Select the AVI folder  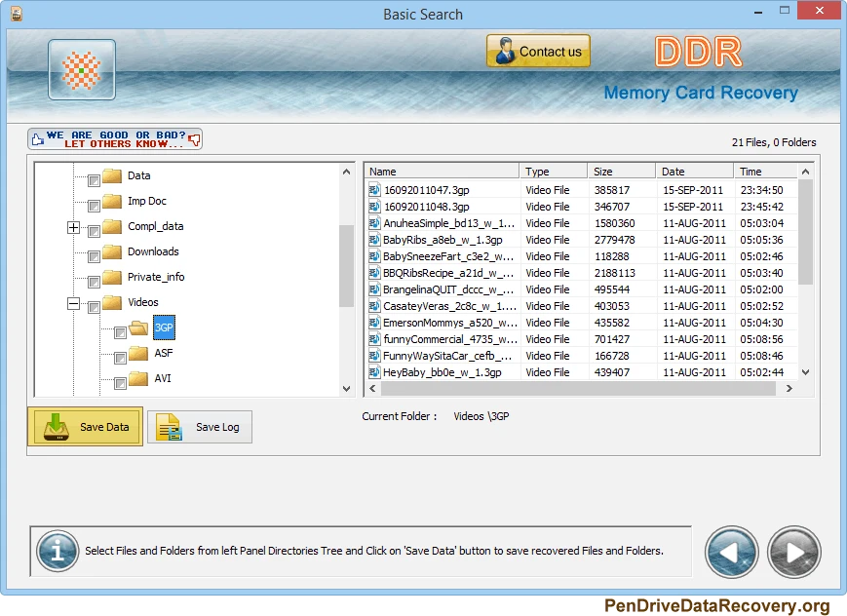pyautogui.click(x=164, y=378)
